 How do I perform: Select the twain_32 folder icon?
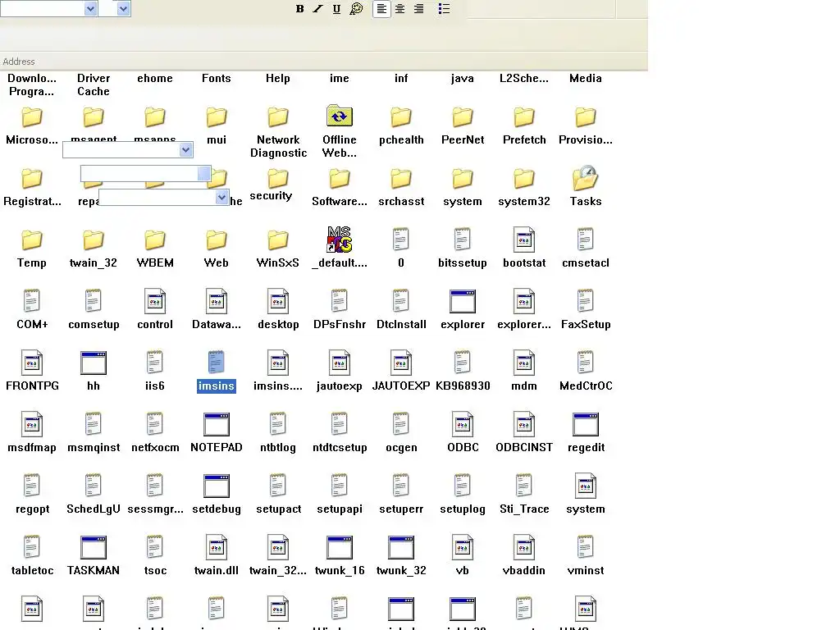94,240
